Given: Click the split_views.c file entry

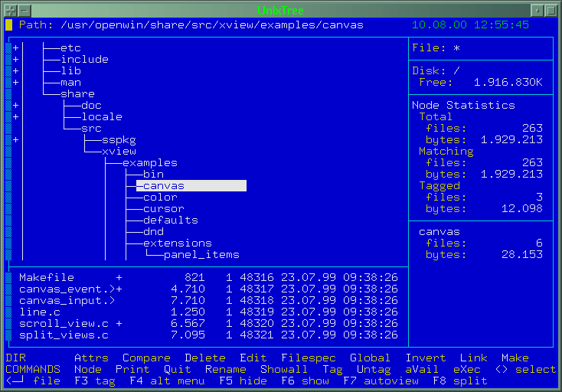Looking at the screenshot, I should pyautogui.click(x=208, y=335).
